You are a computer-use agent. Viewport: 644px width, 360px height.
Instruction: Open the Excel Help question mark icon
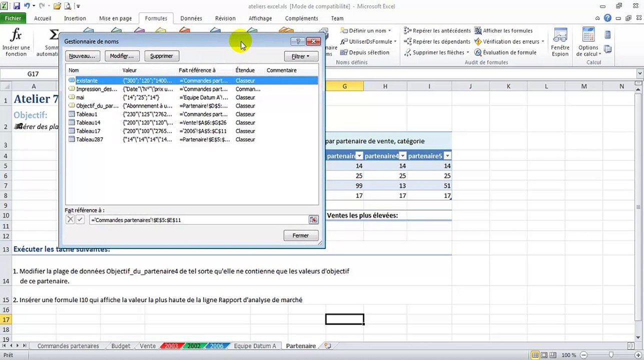(607, 18)
